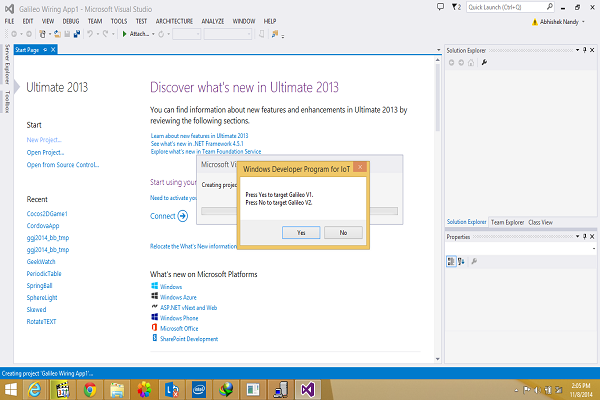The width and height of the screenshot is (600, 400).
Task: Open the recent project GeekWatch
Action: [x=41, y=262]
